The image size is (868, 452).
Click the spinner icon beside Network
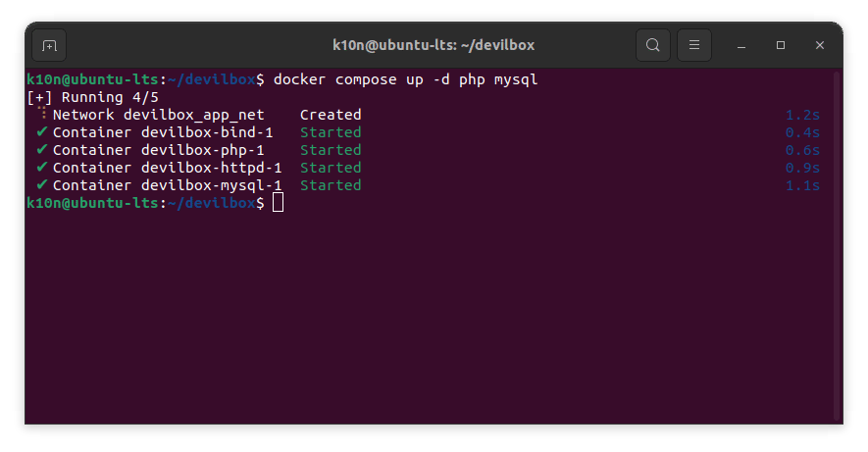[x=42, y=115]
